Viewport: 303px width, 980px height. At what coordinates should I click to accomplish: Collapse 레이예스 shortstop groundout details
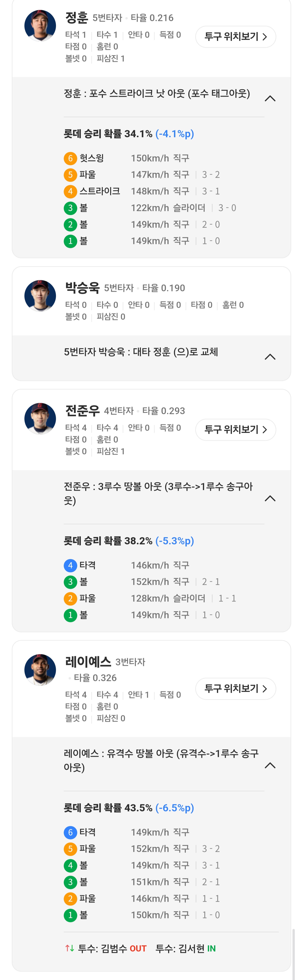pos(270,765)
